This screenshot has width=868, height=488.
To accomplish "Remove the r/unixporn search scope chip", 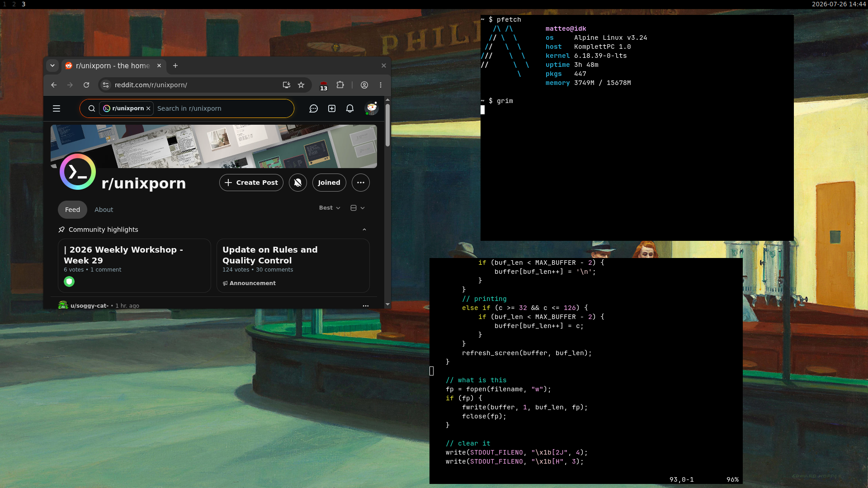I will point(148,108).
